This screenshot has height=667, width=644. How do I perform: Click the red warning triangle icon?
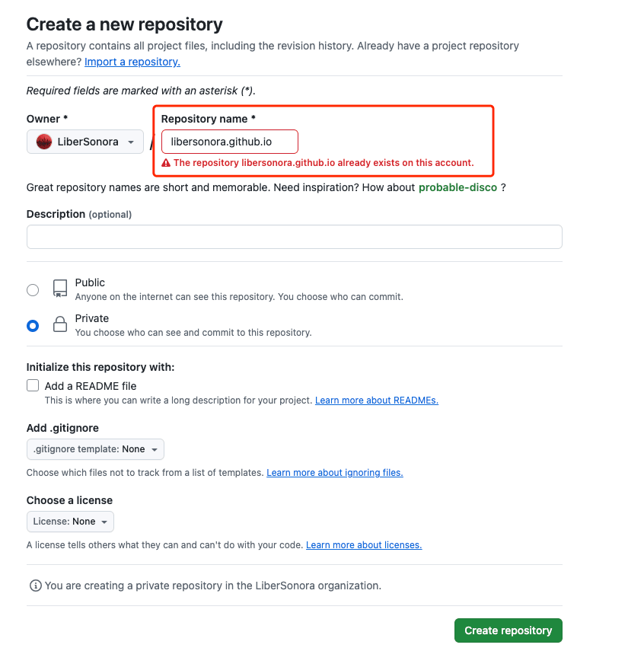pyautogui.click(x=166, y=163)
